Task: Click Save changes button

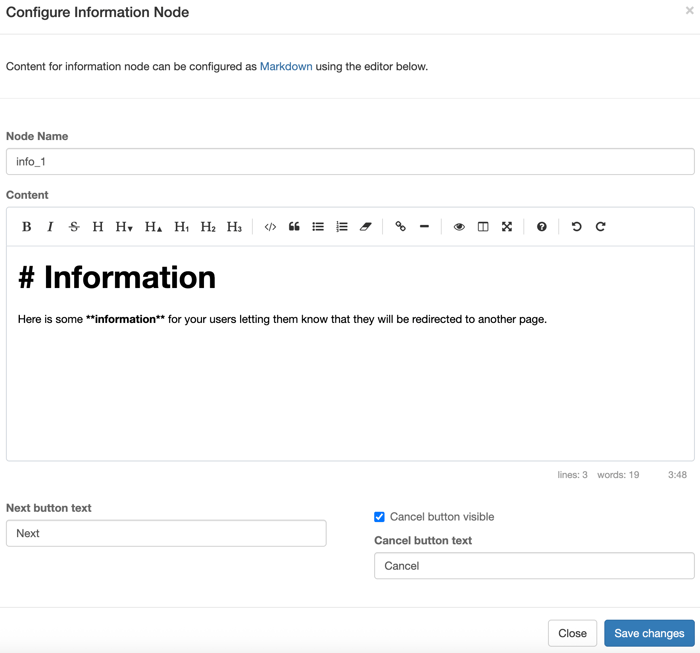Action: 649,633
